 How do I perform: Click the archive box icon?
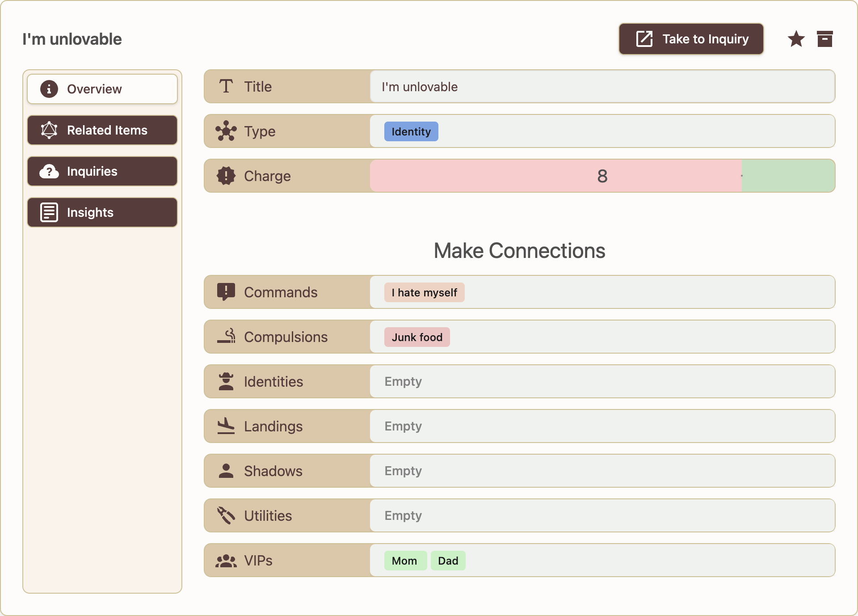coord(824,39)
